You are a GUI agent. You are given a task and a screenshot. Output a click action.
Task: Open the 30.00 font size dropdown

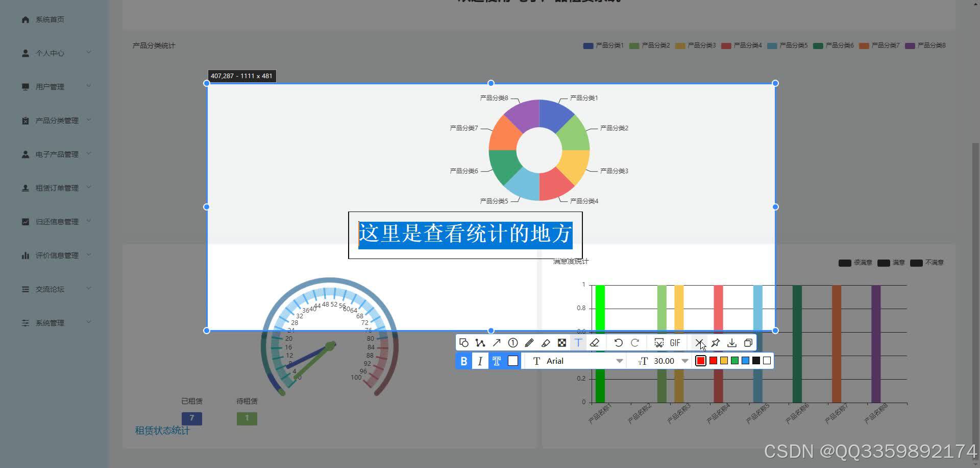[x=664, y=361]
